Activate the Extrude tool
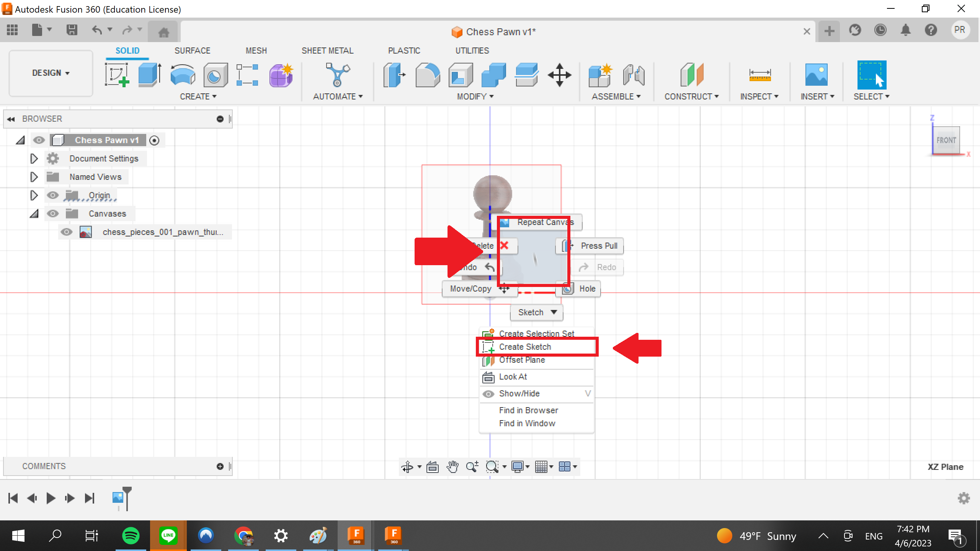The width and height of the screenshot is (980, 551). (149, 75)
